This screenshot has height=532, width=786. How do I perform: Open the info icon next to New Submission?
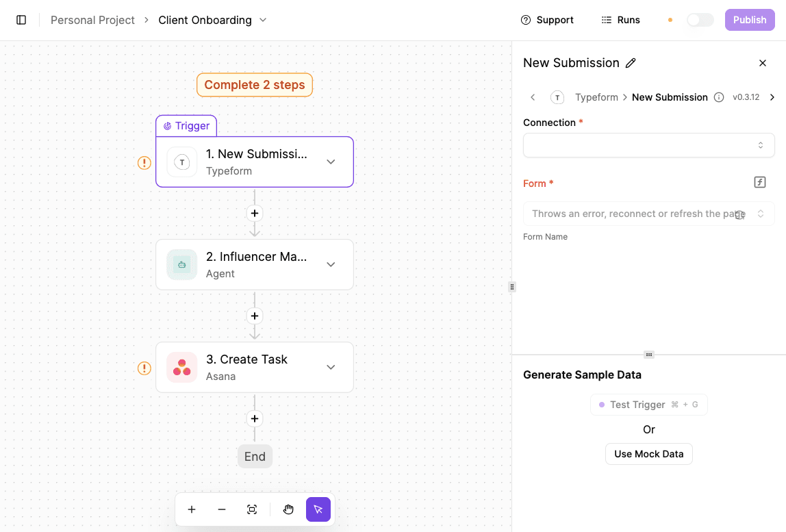point(718,97)
